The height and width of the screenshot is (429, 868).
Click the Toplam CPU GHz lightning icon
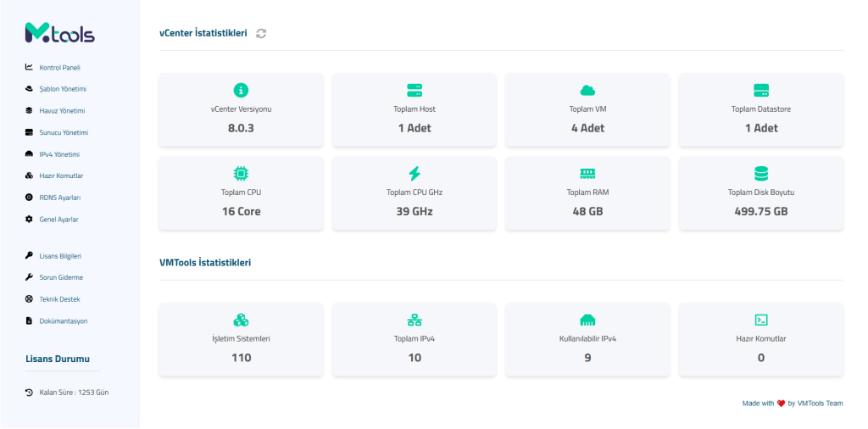click(x=415, y=173)
